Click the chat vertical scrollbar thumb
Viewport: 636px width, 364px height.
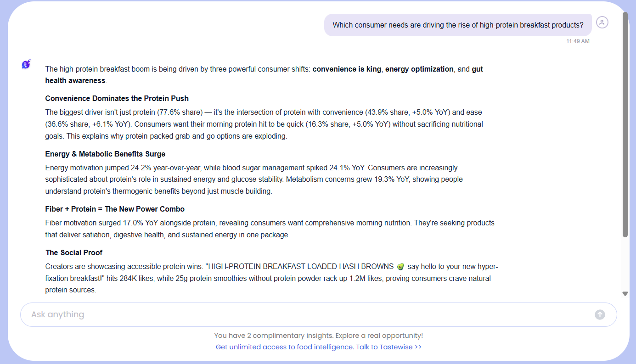pyautogui.click(x=625, y=124)
